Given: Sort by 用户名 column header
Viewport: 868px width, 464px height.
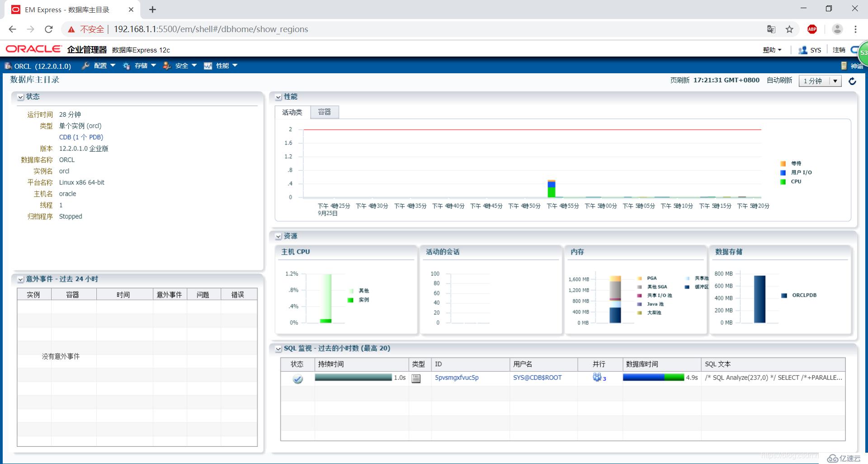Looking at the screenshot, I should 544,364.
